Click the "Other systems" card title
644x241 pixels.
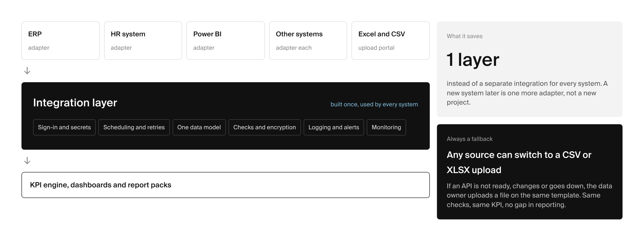click(299, 34)
